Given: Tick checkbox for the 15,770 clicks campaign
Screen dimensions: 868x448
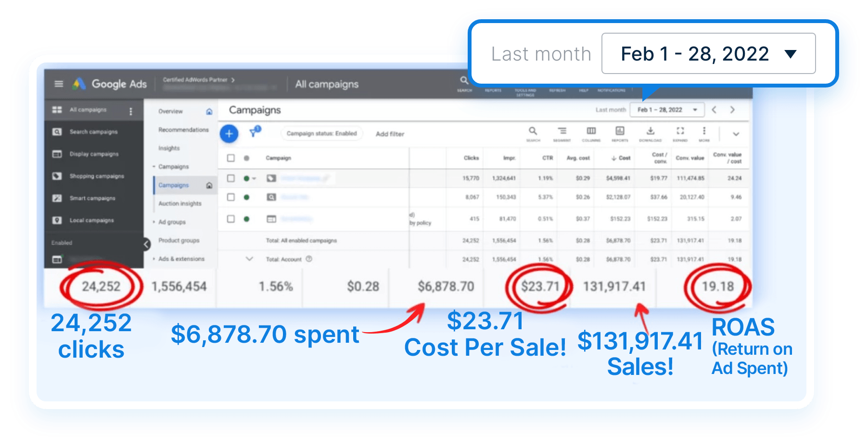Looking at the screenshot, I should click(x=231, y=178).
